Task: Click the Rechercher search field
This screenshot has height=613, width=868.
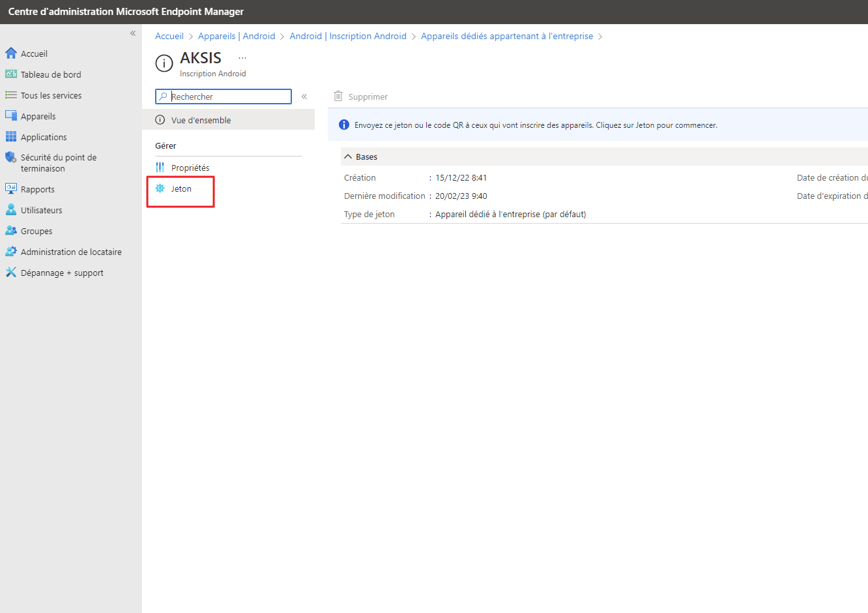Action: [x=224, y=97]
